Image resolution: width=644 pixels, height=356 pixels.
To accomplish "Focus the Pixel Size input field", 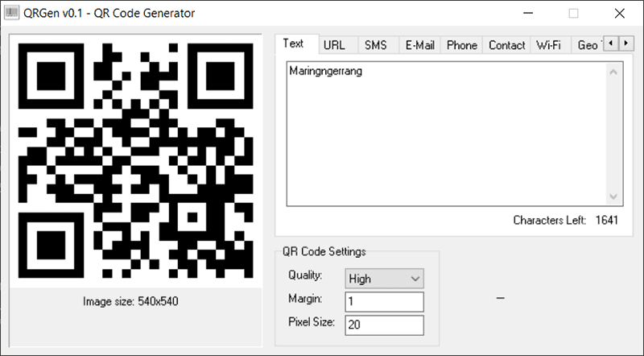I will [x=385, y=325].
